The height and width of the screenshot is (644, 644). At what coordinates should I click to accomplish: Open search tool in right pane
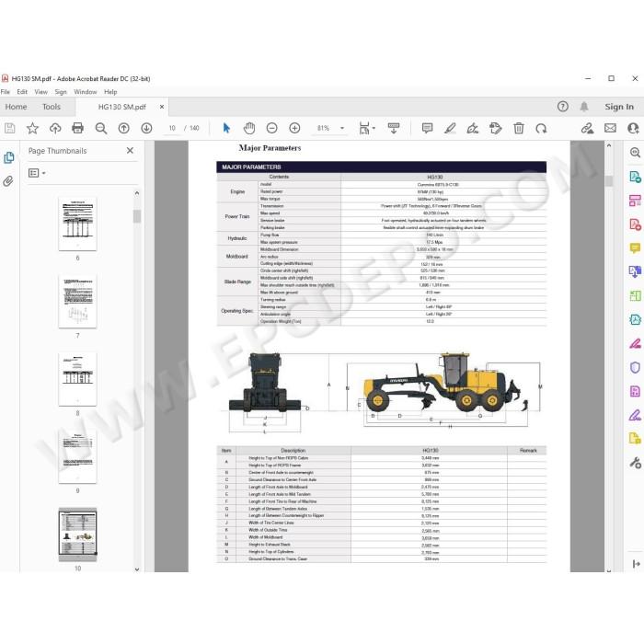[x=635, y=153]
